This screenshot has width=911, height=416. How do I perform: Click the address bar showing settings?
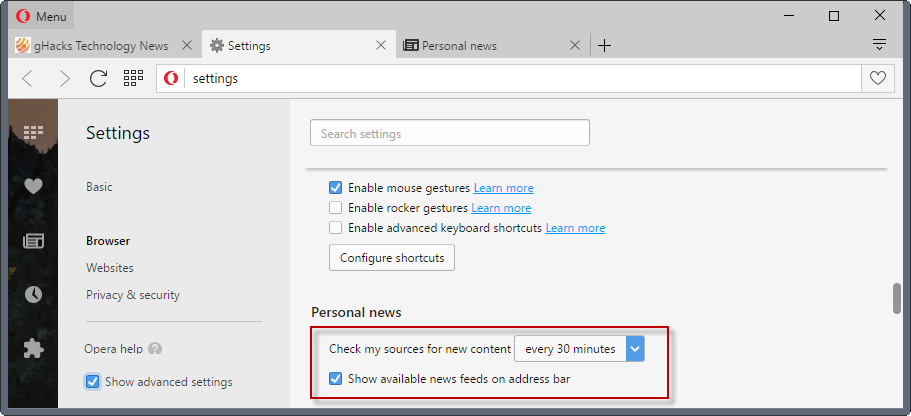508,78
